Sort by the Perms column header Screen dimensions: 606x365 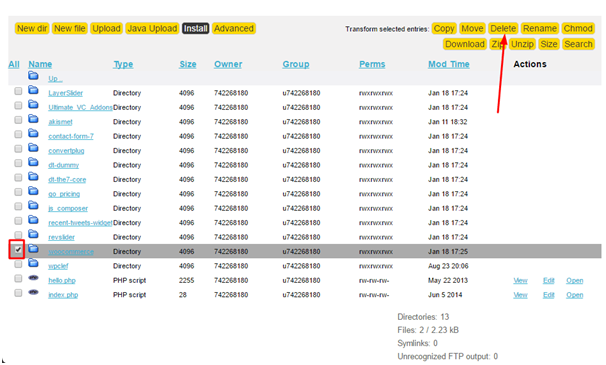(372, 64)
